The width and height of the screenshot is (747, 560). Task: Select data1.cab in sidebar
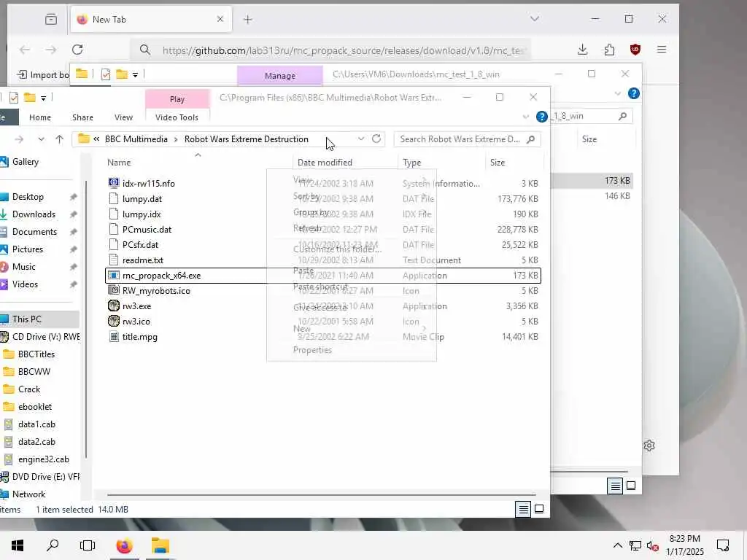point(36,424)
